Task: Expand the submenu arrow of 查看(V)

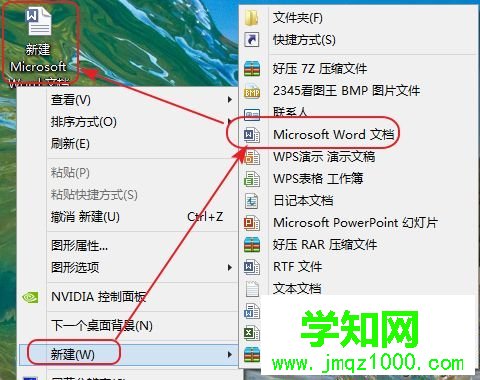Action: pyautogui.click(x=230, y=100)
